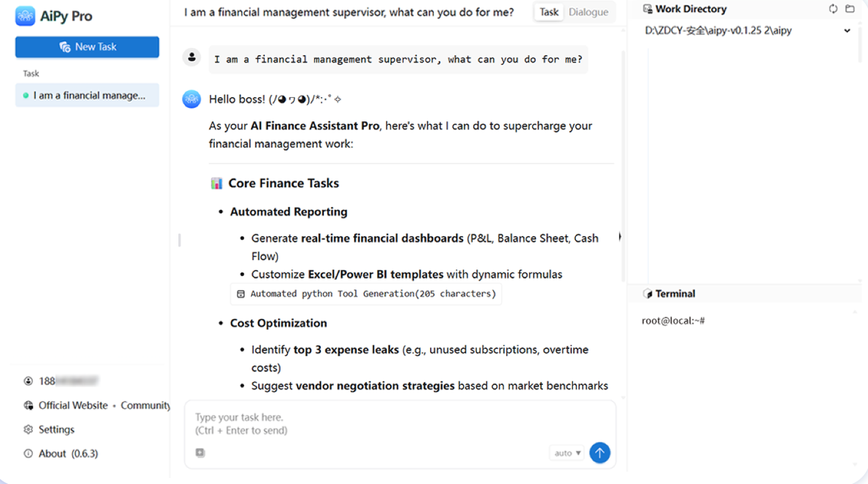Screen dimensions: 868x484
Task: Open the auto mode dropdown
Action: 567,453
